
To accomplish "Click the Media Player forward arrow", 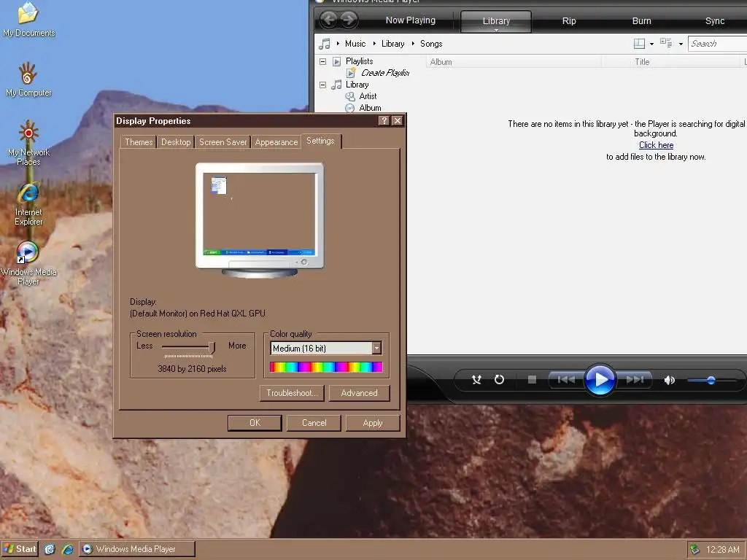I will tap(349, 20).
